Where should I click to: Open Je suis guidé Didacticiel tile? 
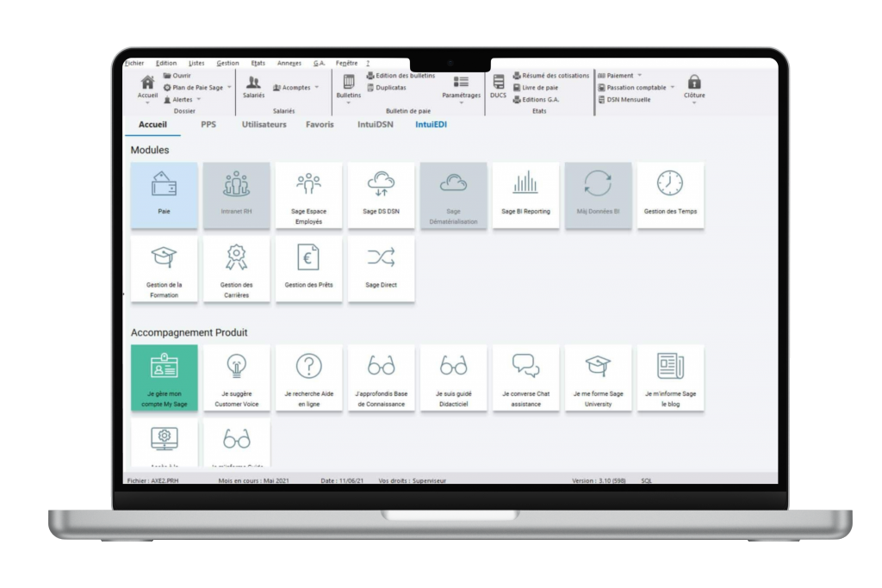click(x=453, y=378)
